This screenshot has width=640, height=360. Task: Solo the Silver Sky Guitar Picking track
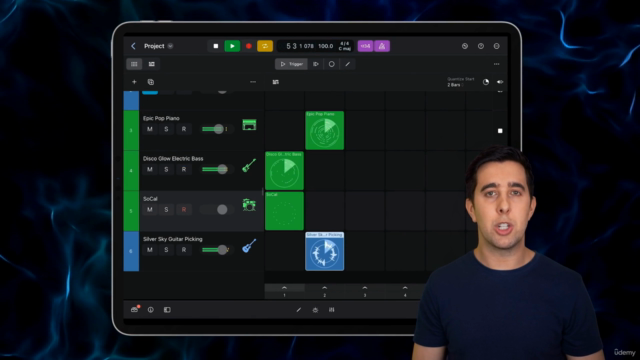coord(166,250)
